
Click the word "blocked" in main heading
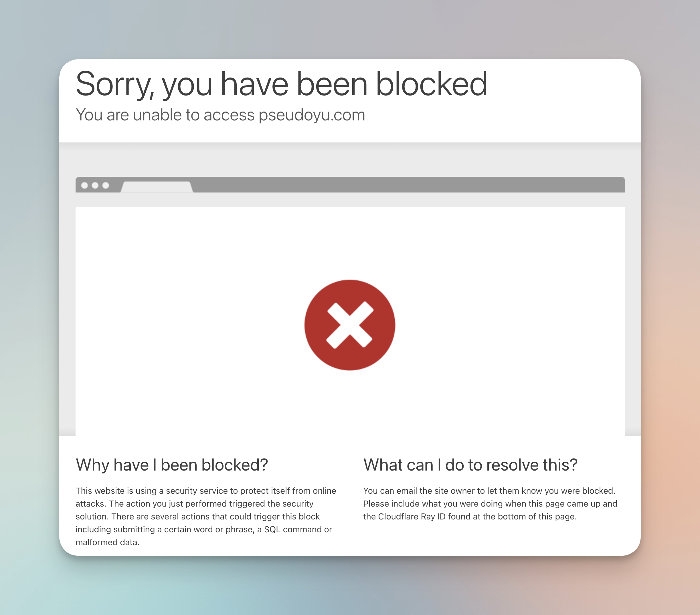(432, 84)
